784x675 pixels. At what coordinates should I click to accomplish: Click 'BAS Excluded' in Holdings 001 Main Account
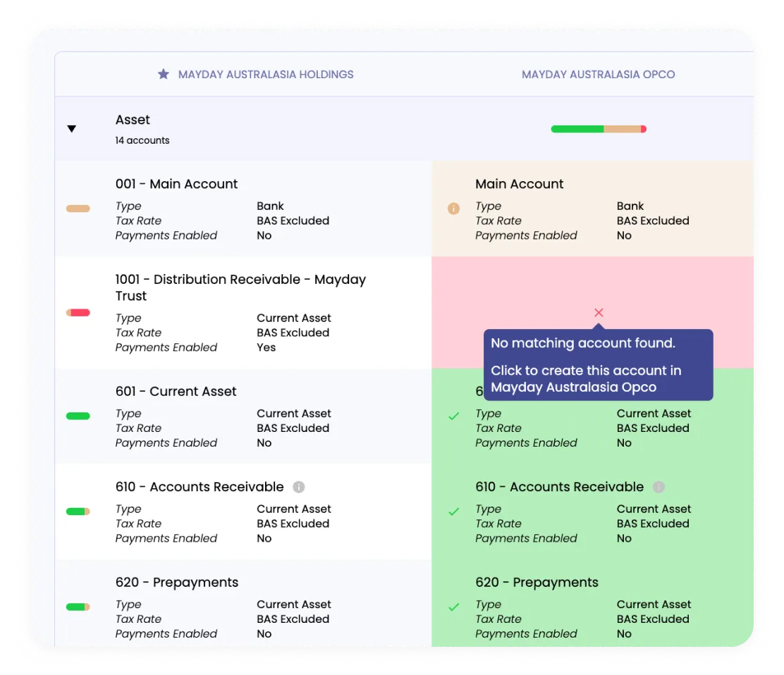coord(293,221)
